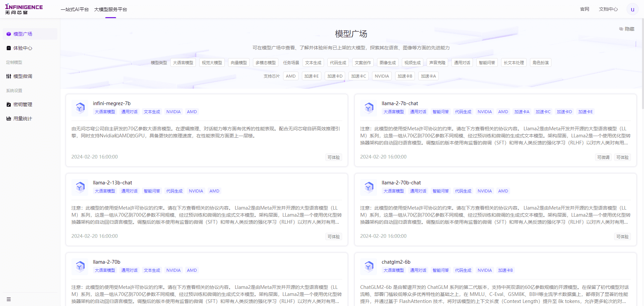Filter by 视觉大模型 model type

(212, 62)
